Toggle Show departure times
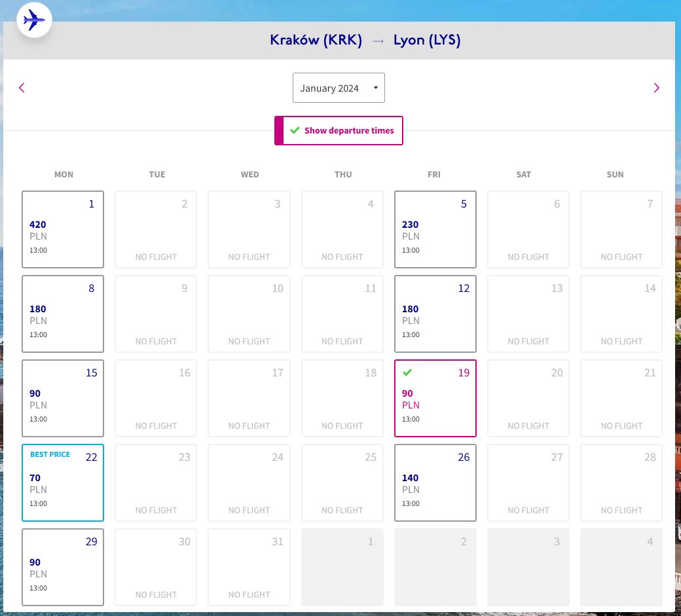 339,130
